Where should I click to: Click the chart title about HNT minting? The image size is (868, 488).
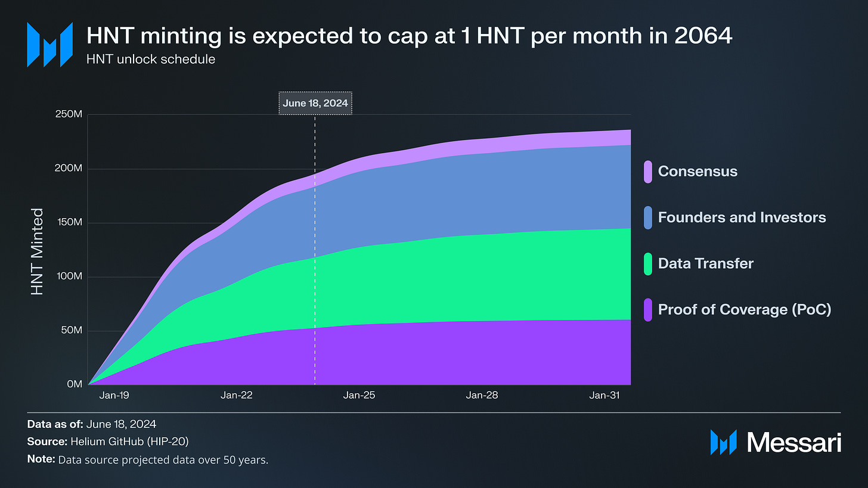point(409,36)
